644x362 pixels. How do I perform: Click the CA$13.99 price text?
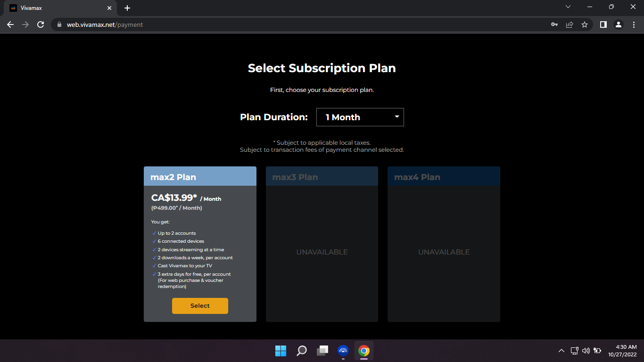[174, 198]
